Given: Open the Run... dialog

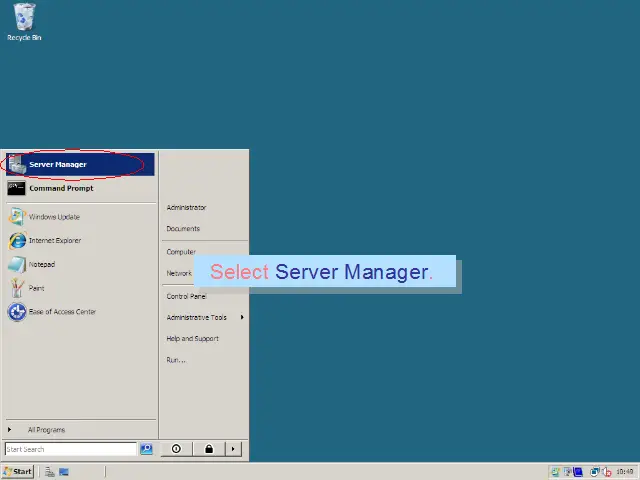Looking at the screenshot, I should tap(176, 360).
